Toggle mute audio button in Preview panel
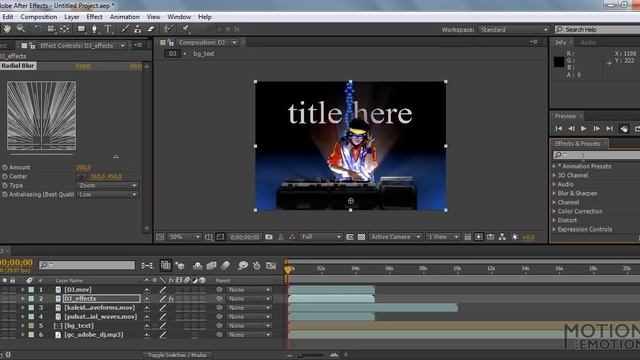The height and width of the screenshot is (360, 640). (624, 129)
